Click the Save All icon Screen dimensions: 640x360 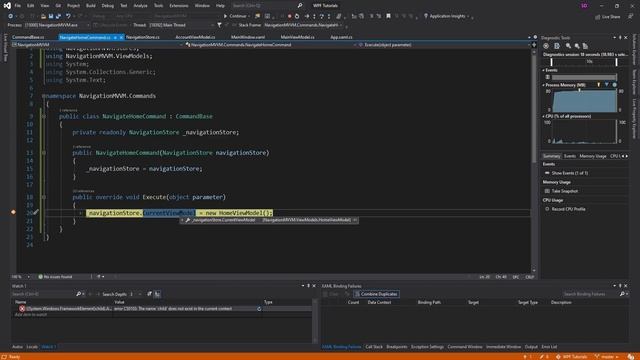58,16
